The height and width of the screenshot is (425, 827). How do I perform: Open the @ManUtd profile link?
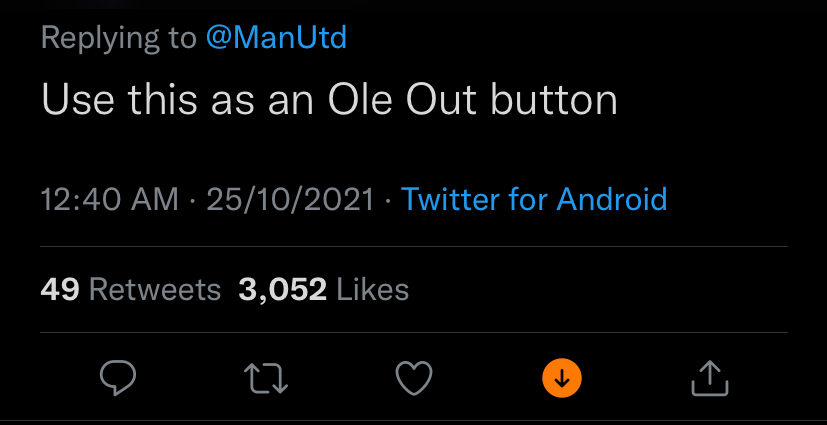pyautogui.click(x=276, y=38)
